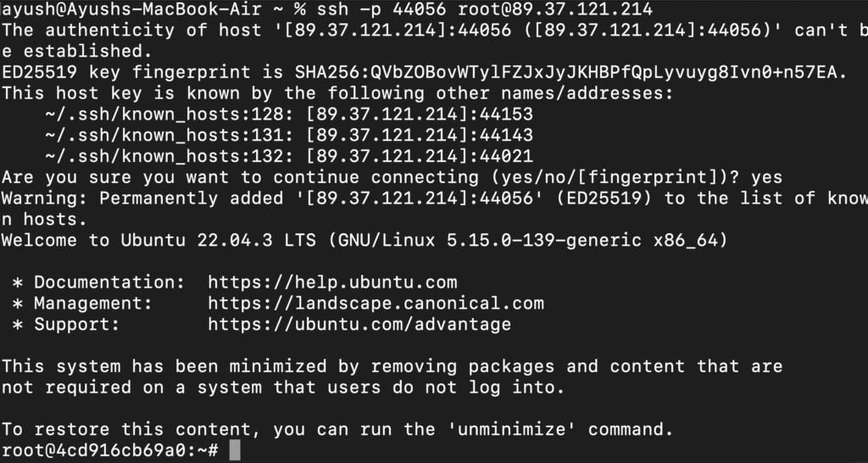The width and height of the screenshot is (868, 463).
Task: Click the typed 'yes' answer
Action: [766, 177]
